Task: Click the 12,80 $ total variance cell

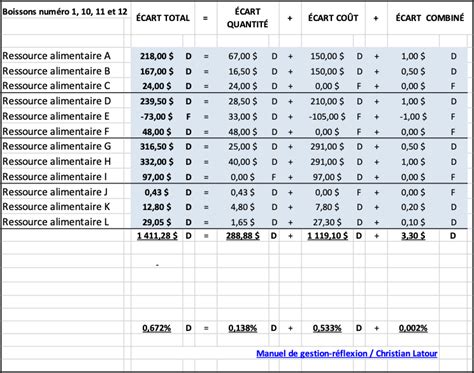Action: (157, 207)
